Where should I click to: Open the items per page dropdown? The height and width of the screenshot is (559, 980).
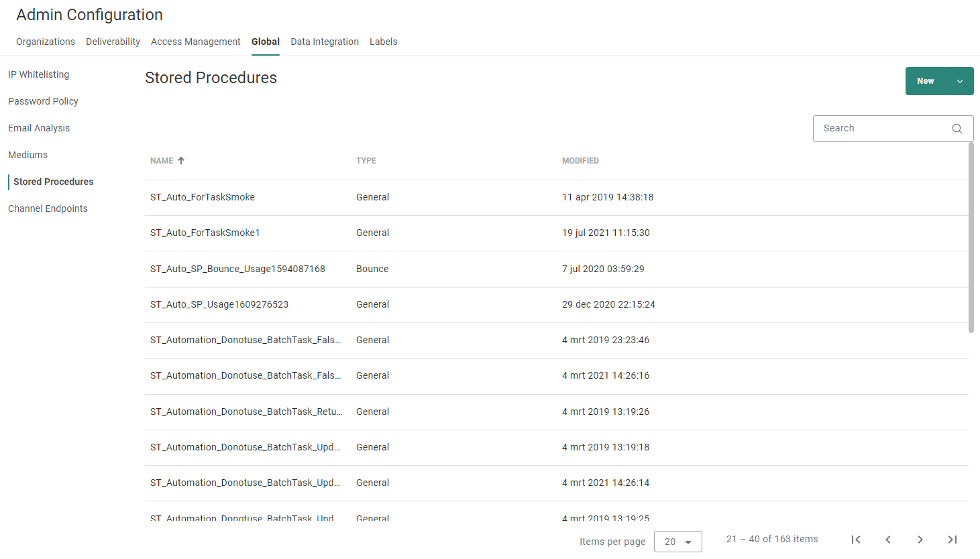pos(677,542)
